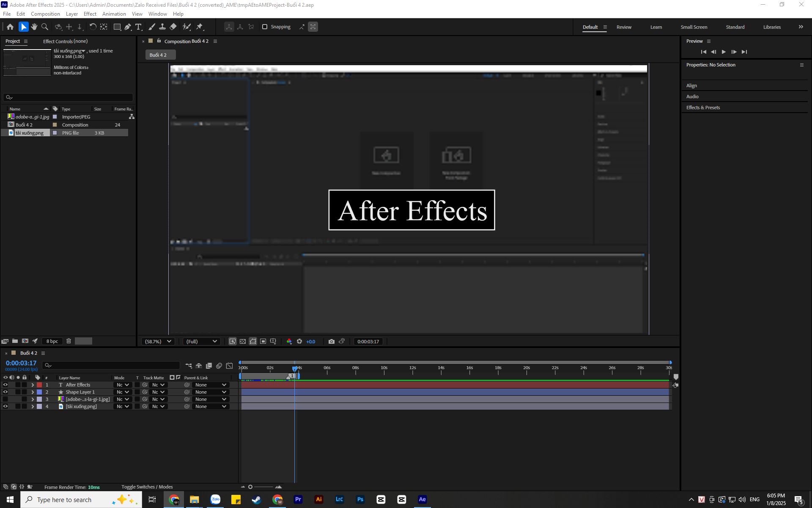
Task: Click the snapshot camera icon in viewer
Action: click(332, 341)
